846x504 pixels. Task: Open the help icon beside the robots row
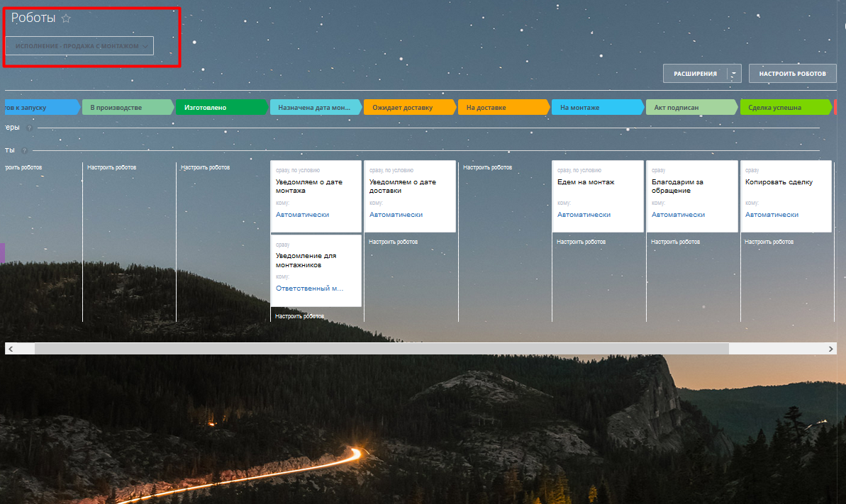(x=24, y=150)
